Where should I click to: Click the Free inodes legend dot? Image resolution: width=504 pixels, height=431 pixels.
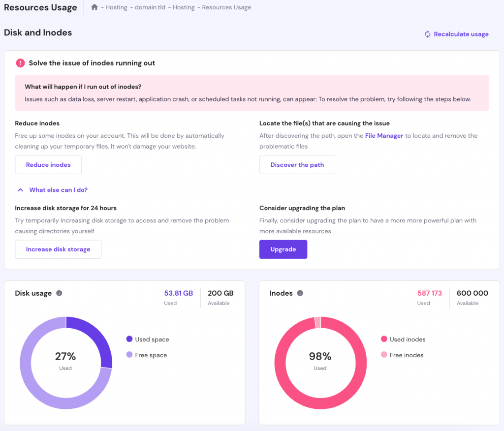384,355
